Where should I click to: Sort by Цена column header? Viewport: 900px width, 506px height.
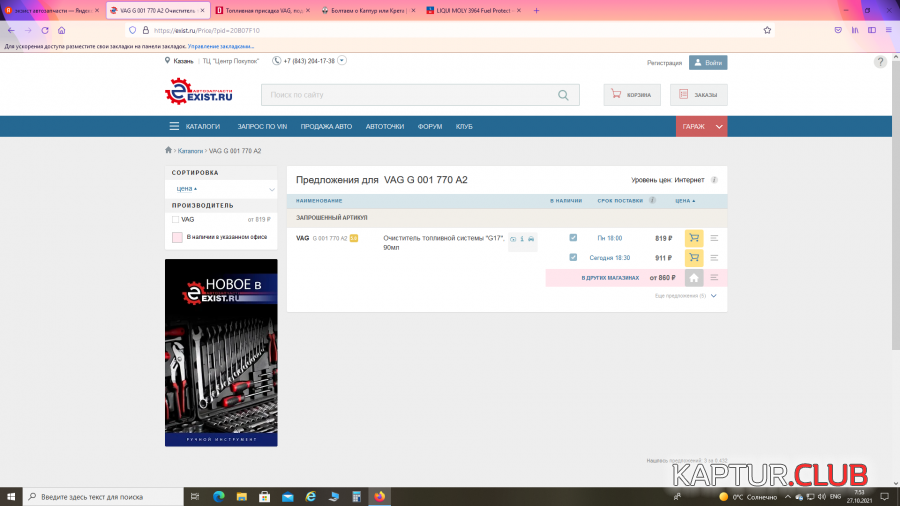click(x=685, y=201)
